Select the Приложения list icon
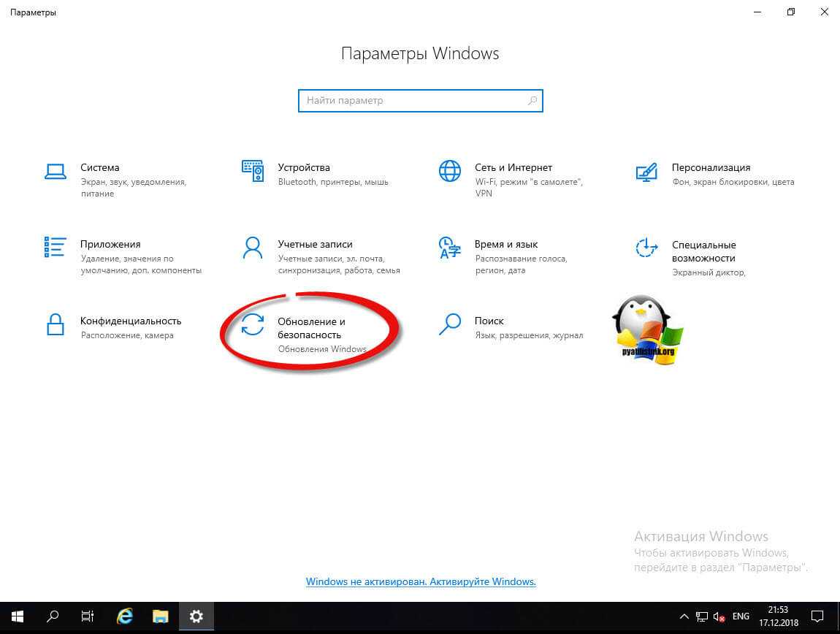This screenshot has height=634, width=840. click(x=55, y=248)
